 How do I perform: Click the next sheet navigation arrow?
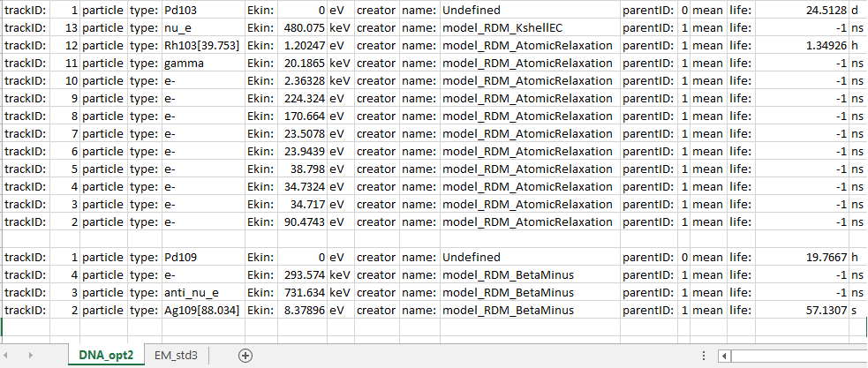click(30, 356)
